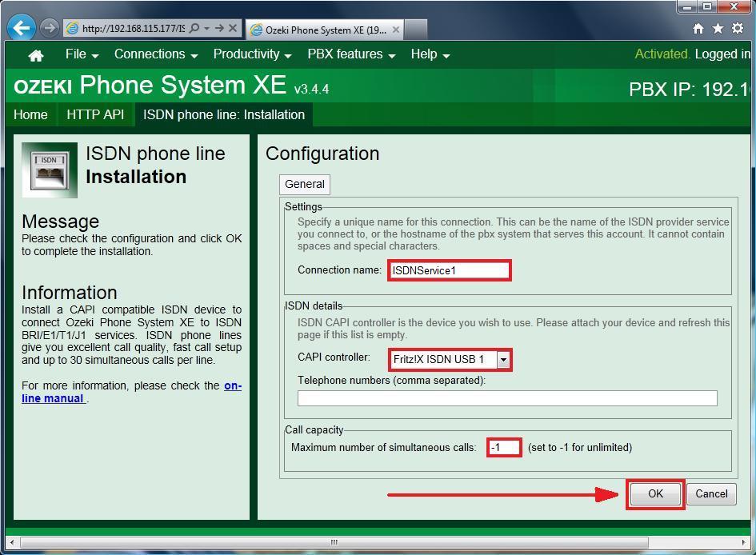Screen dimensions: 756x555
Task: Click the search magnifier in address bar
Action: [194, 29]
